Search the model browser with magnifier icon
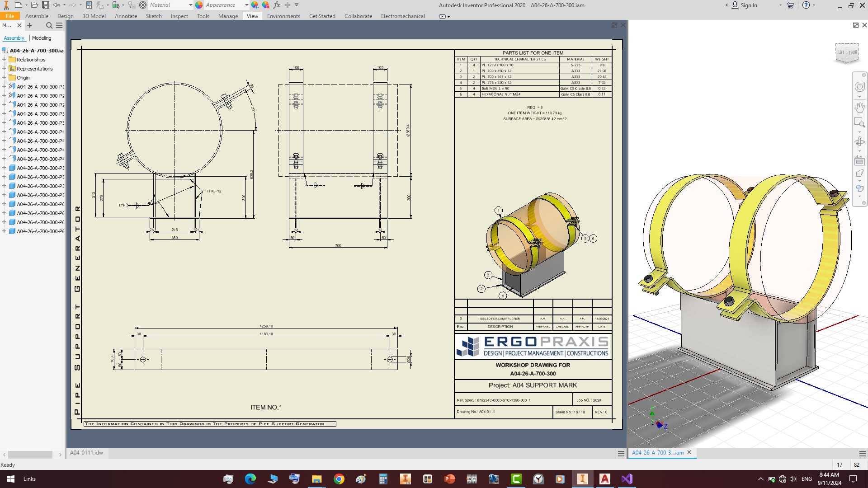Screen dimensions: 868x488 (x=49, y=25)
